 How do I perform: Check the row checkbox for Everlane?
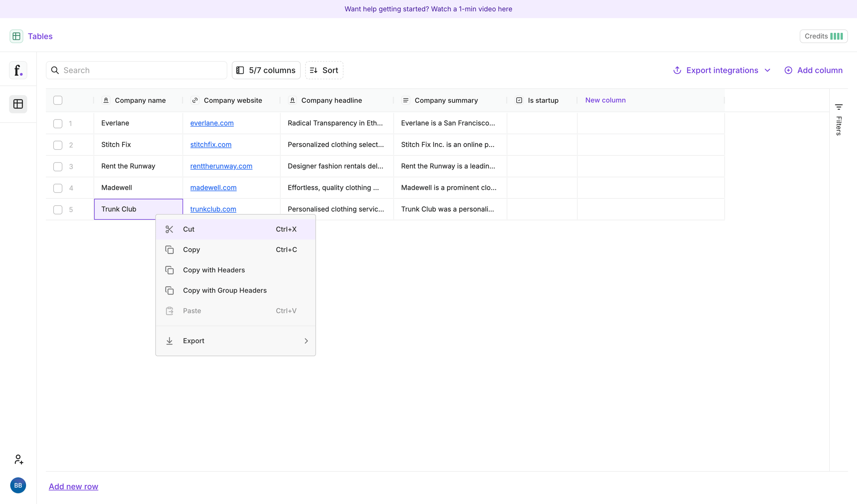(58, 124)
